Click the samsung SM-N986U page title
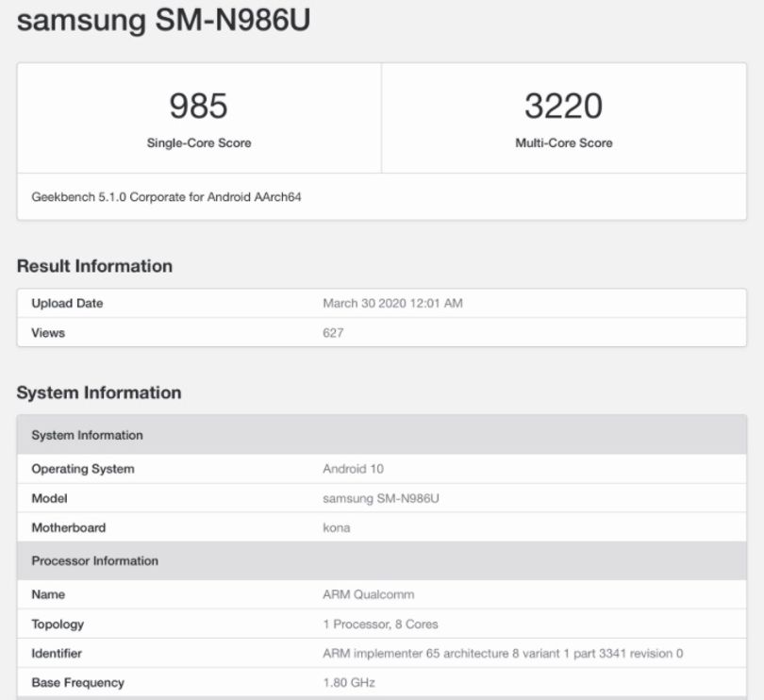The height and width of the screenshot is (700, 764). (x=163, y=20)
